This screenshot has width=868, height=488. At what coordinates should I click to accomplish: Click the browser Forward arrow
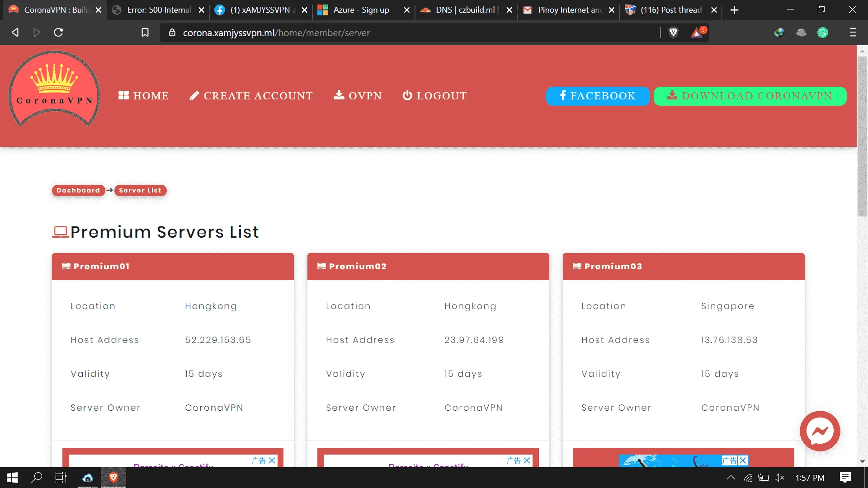37,33
